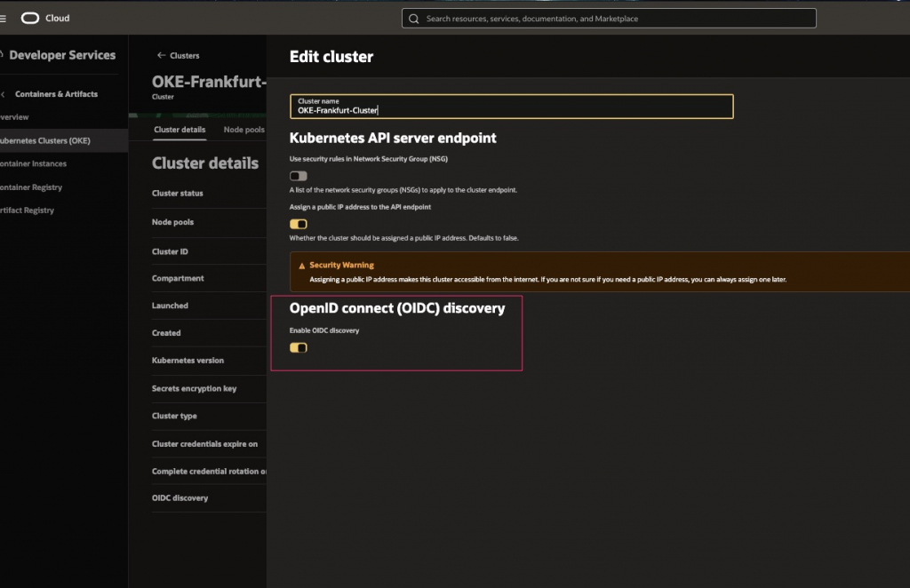Select the Compartment row label
Viewport: 910px width, 588px height.
(x=178, y=278)
